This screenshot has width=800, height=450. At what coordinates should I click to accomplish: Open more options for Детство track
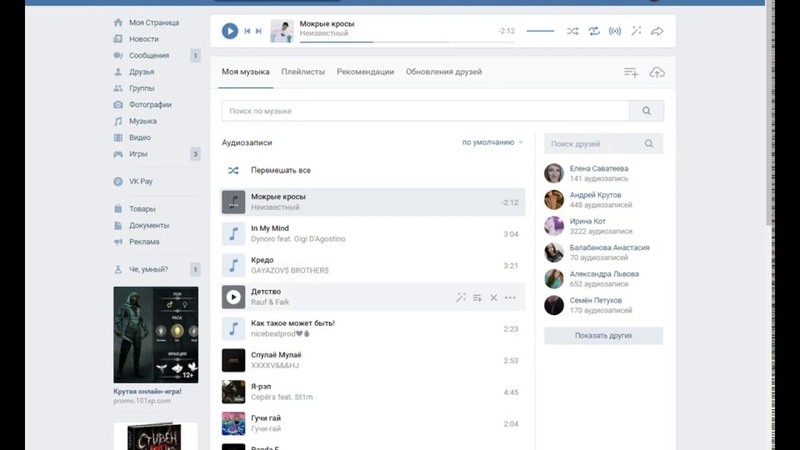click(510, 297)
